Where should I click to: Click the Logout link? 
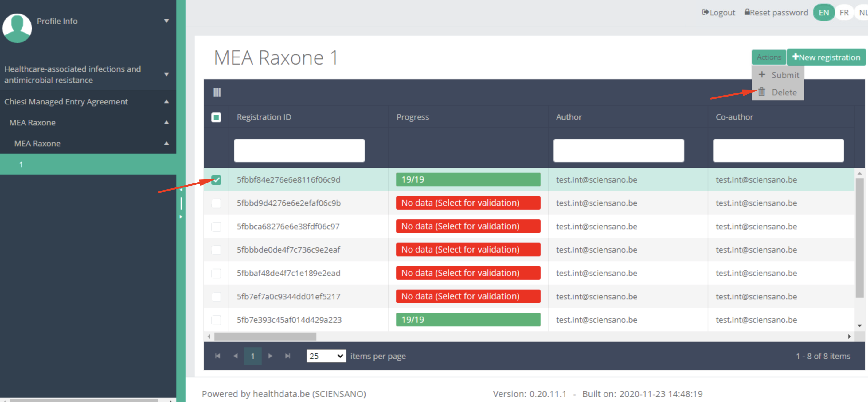[x=718, y=13]
